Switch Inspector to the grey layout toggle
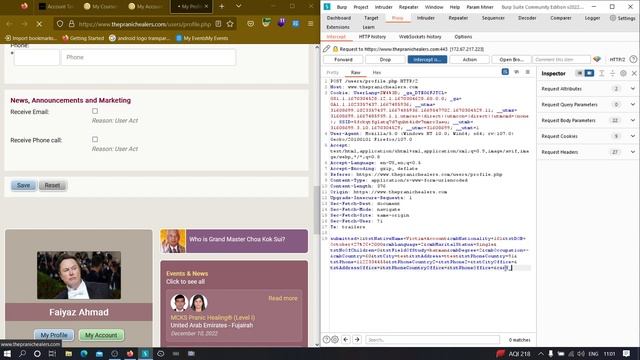 pos(580,73)
